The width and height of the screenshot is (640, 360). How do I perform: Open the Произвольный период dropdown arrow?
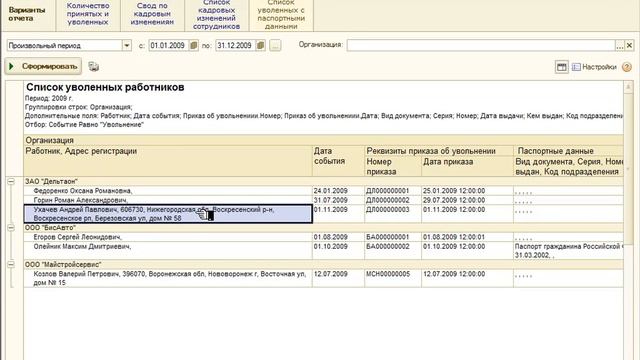[127, 45]
